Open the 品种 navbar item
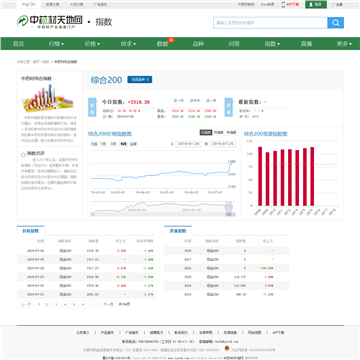This screenshot has height=360, width=360. coord(198,44)
